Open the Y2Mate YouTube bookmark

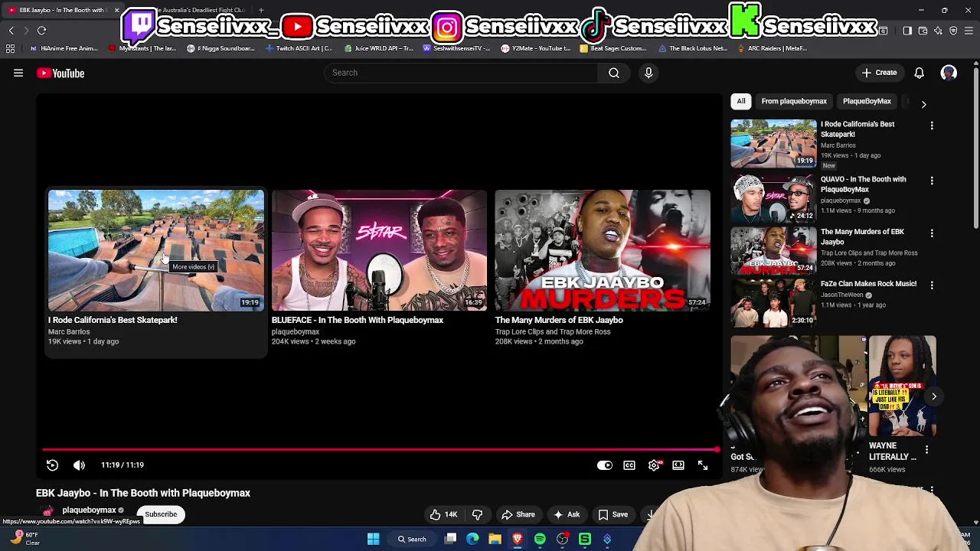point(536,48)
